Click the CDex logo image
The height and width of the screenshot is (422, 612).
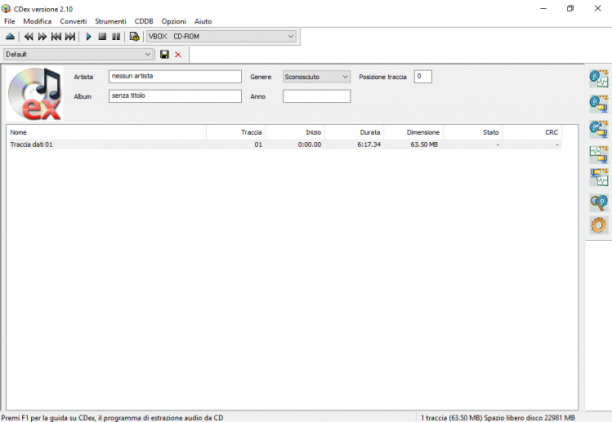pos(35,94)
